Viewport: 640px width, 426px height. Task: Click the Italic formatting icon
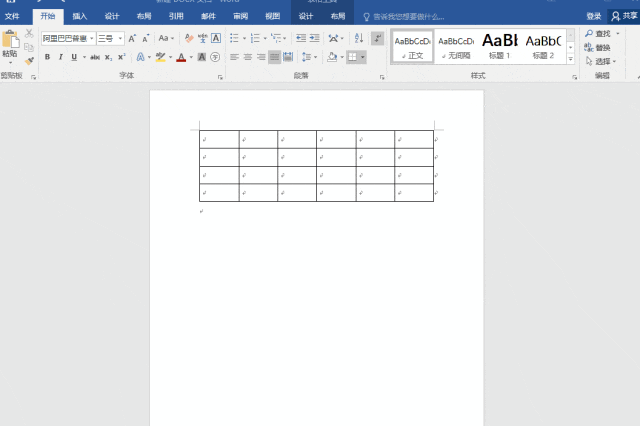pyautogui.click(x=60, y=57)
